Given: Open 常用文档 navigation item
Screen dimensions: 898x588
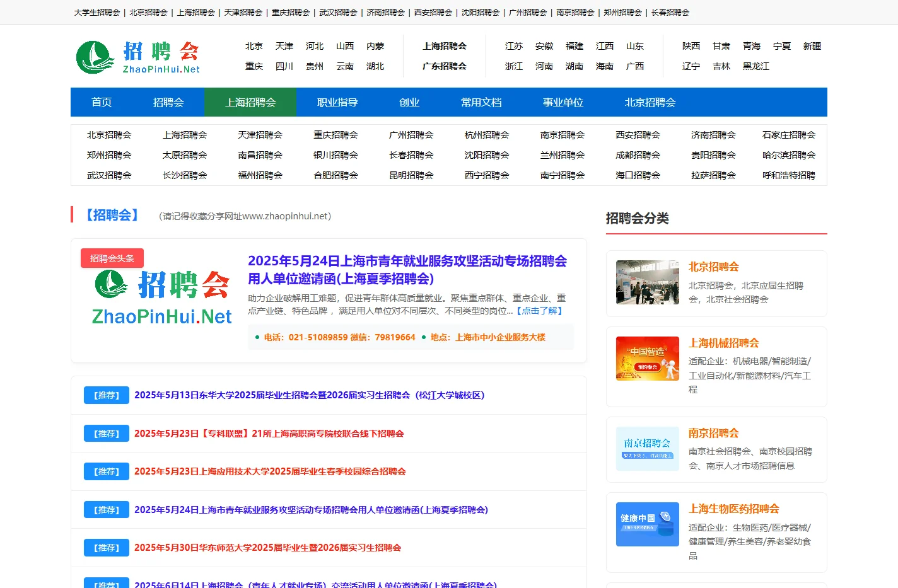Looking at the screenshot, I should pos(481,102).
